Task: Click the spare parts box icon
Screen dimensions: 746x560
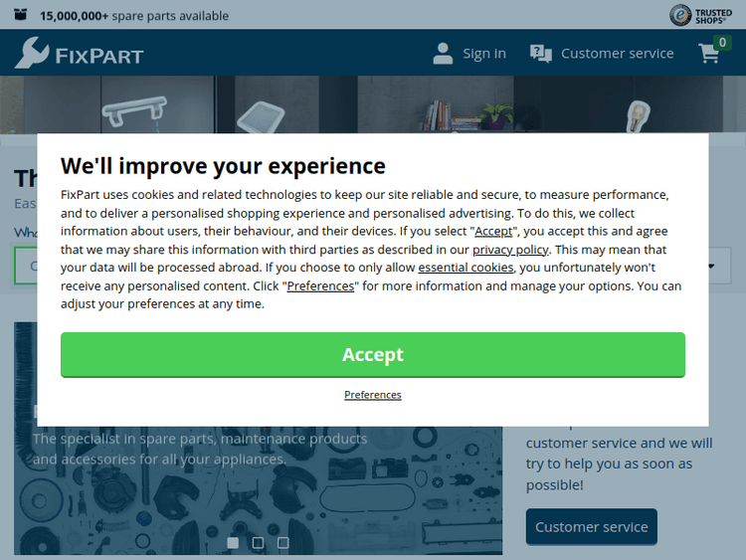Action: [x=21, y=15]
